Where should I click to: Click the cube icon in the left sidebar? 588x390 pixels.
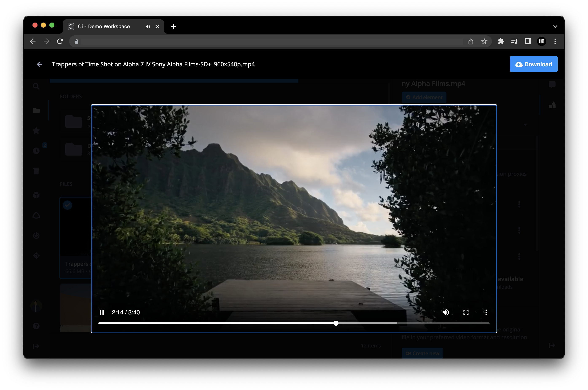click(x=36, y=195)
